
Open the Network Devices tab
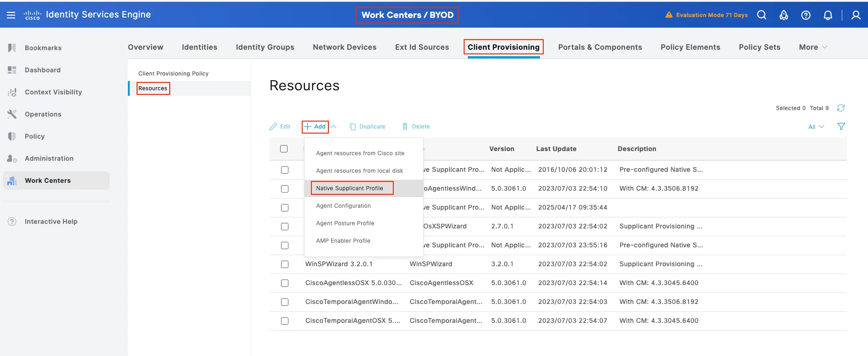[x=345, y=47]
